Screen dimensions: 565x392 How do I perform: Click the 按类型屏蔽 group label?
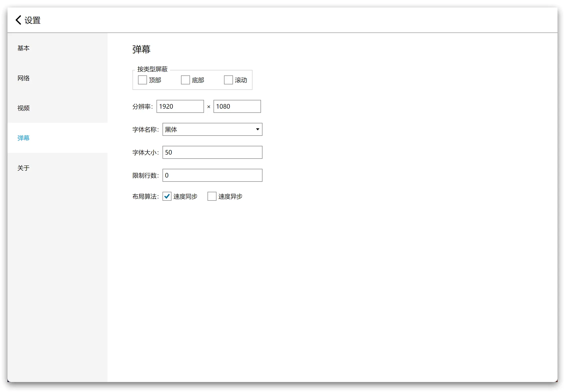click(152, 69)
